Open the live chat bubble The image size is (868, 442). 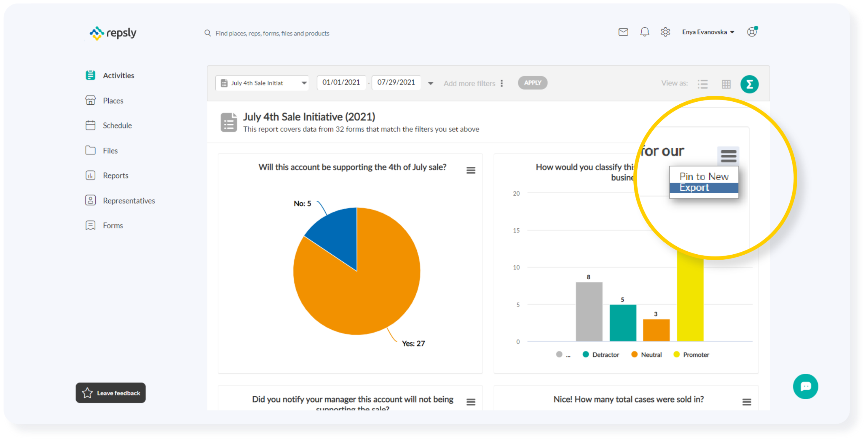(806, 386)
